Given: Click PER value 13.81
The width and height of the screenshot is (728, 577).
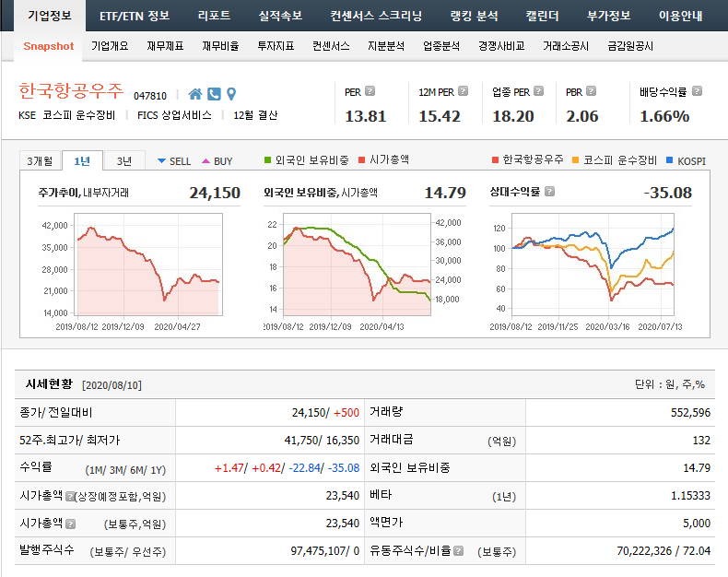Looking at the screenshot, I should (366, 116).
